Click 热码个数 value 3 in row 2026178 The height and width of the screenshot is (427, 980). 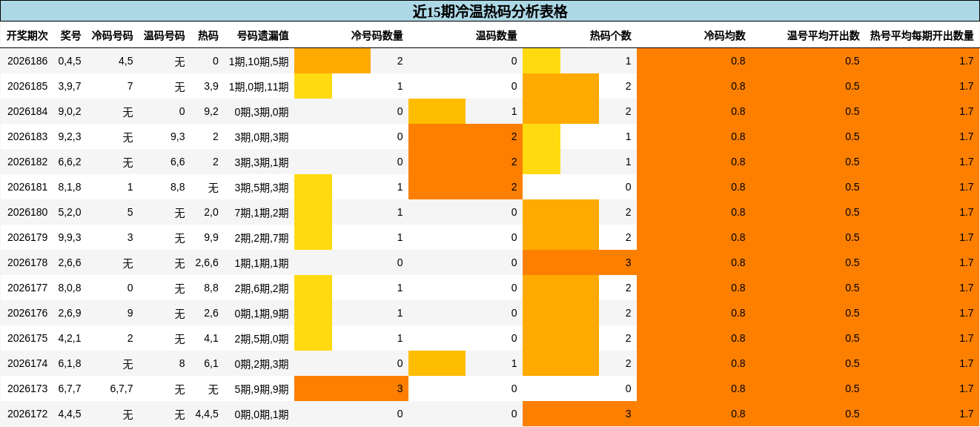tap(628, 262)
